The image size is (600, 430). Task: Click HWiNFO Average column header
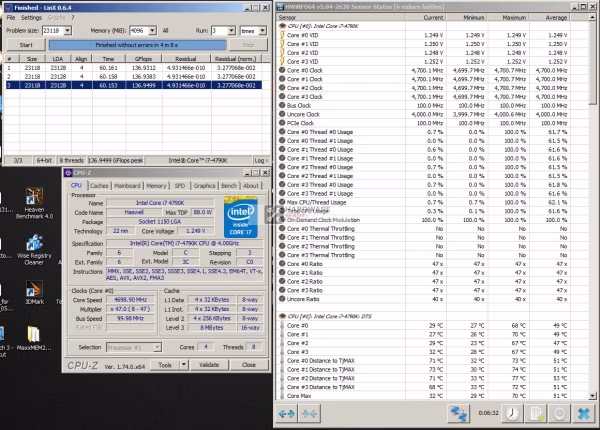click(550, 18)
